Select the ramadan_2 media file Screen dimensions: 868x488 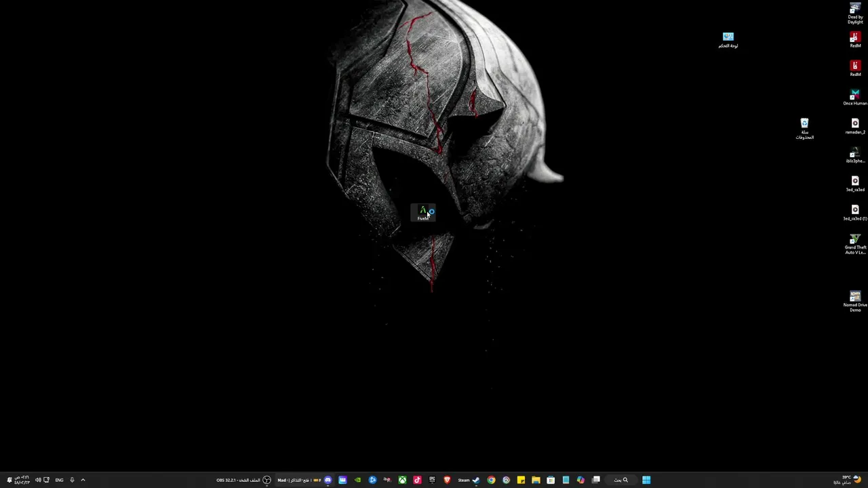(x=855, y=127)
